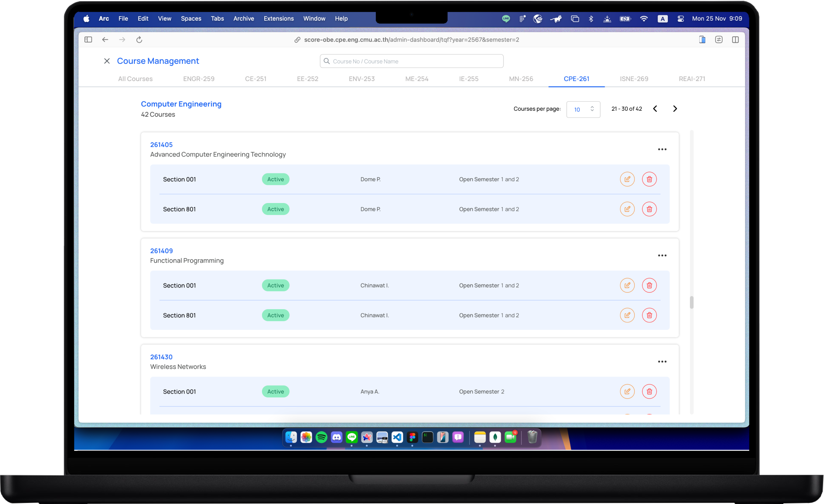Delete Section 801 of Advanced Computer Engineering Technology
Screen dimensions: 824x504
649,209
